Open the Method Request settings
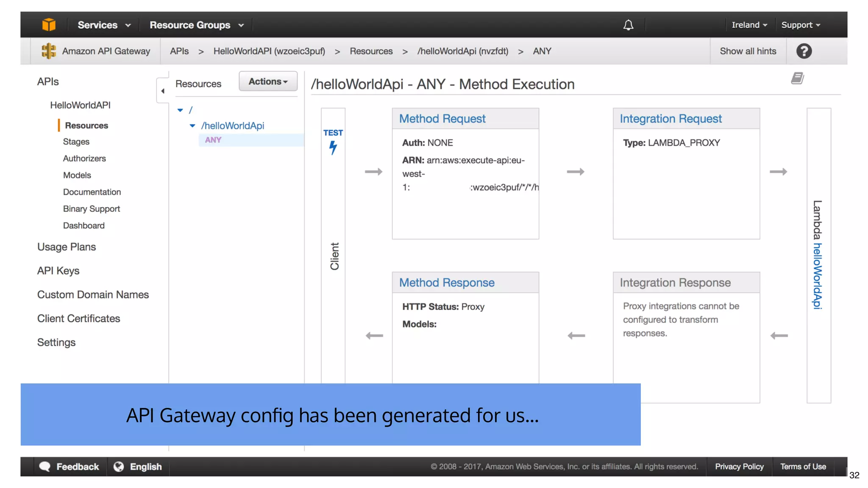The height and width of the screenshot is (488, 868). [442, 119]
